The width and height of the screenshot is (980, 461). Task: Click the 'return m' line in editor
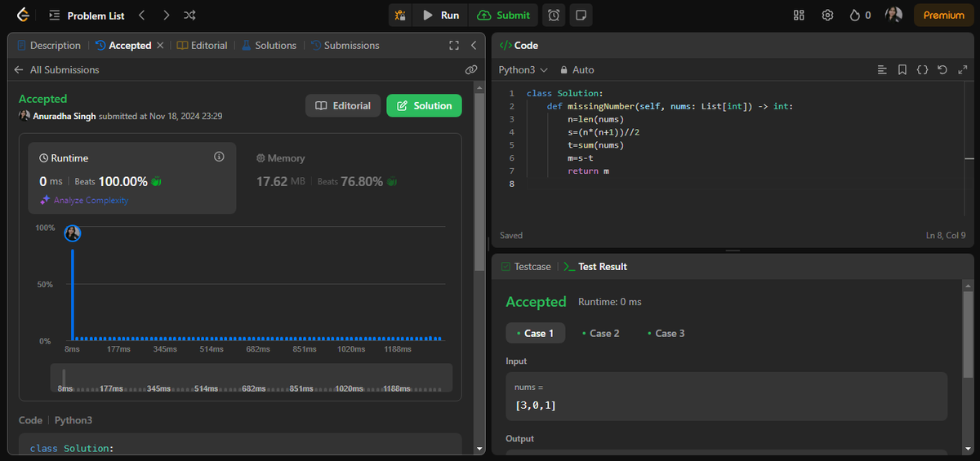coord(588,171)
